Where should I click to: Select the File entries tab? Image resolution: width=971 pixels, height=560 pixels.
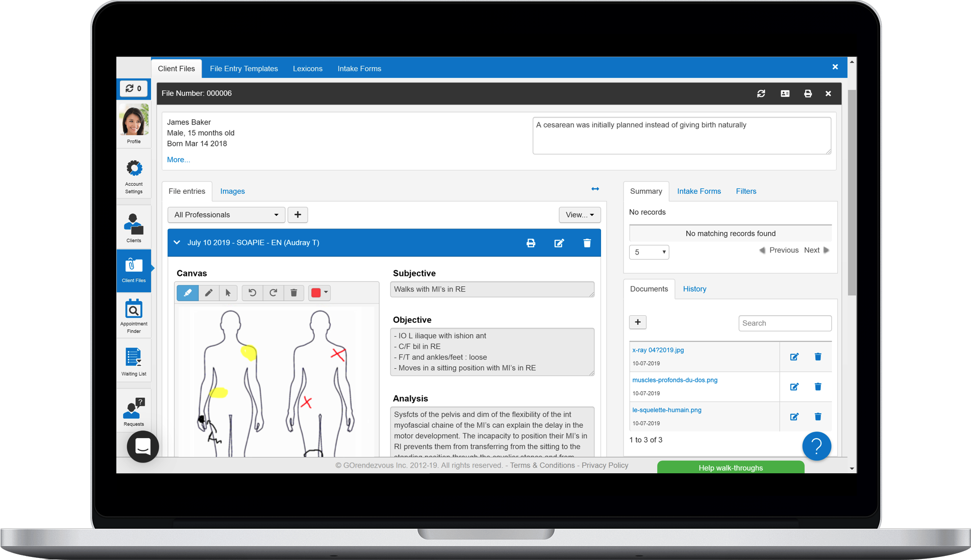(x=187, y=191)
